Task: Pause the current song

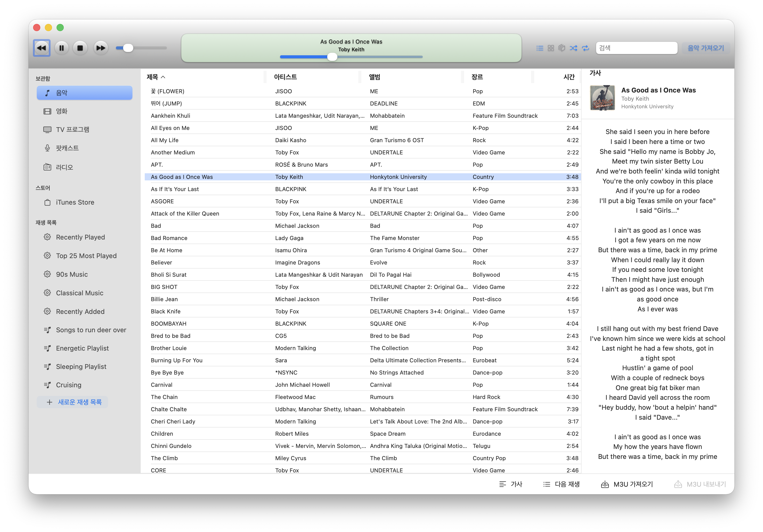Action: 61,48
